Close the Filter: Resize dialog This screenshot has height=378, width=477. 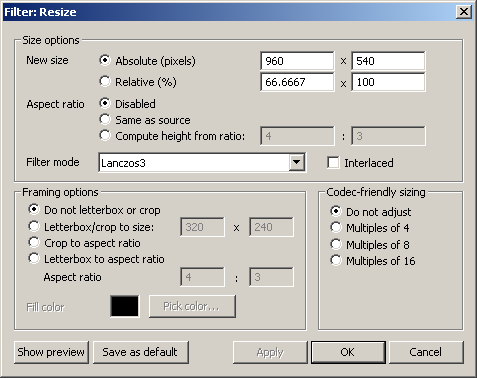coord(464,12)
